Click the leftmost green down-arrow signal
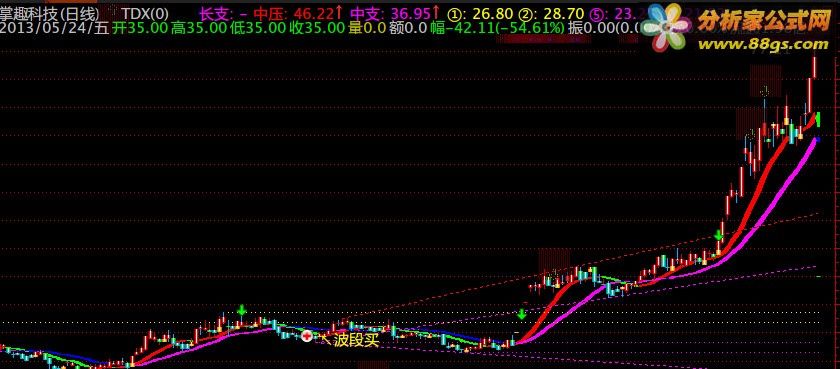Viewport: 840px width, 369px height. tap(242, 310)
